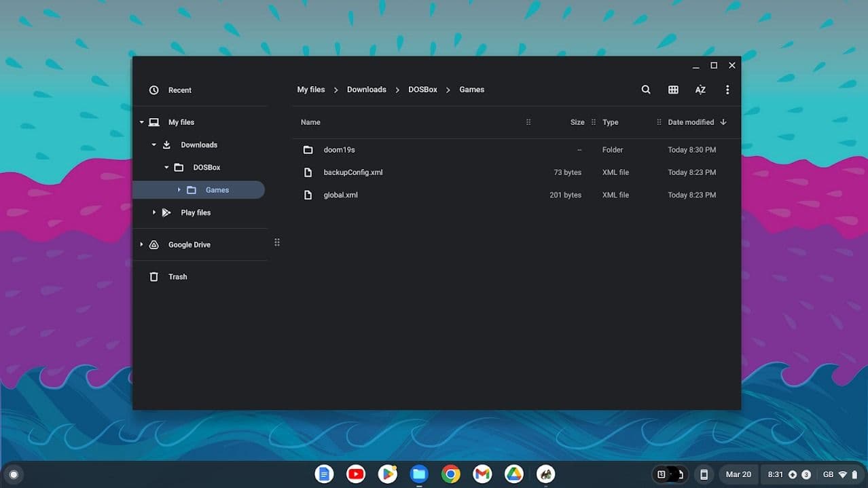Screen dimensions: 868x488
Task: Sort files by the Date modified column
Action: coord(691,122)
